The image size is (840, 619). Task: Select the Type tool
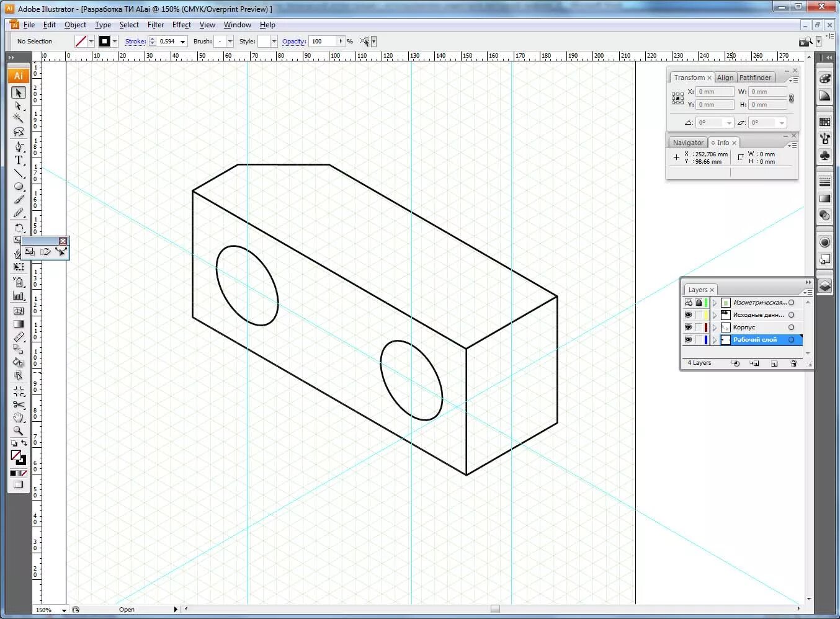pyautogui.click(x=18, y=160)
